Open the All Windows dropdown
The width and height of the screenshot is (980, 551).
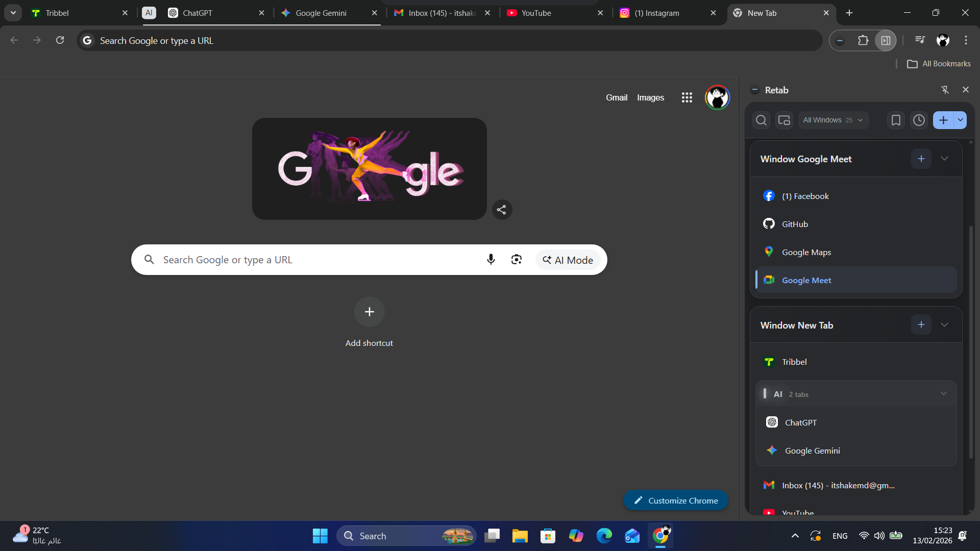(x=833, y=120)
